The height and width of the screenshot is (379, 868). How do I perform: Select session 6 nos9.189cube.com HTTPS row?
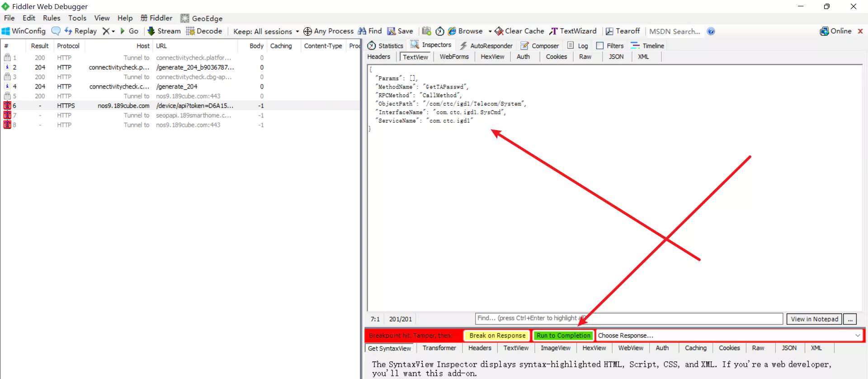180,106
